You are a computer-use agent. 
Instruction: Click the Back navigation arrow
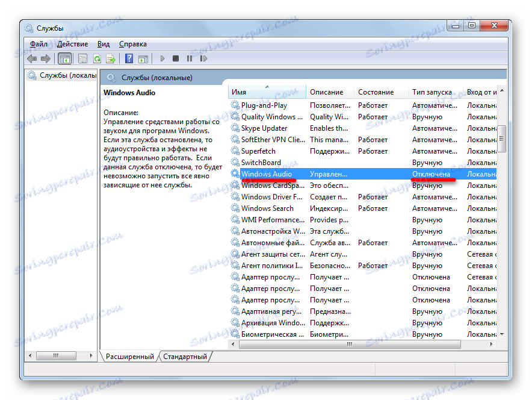point(31,58)
